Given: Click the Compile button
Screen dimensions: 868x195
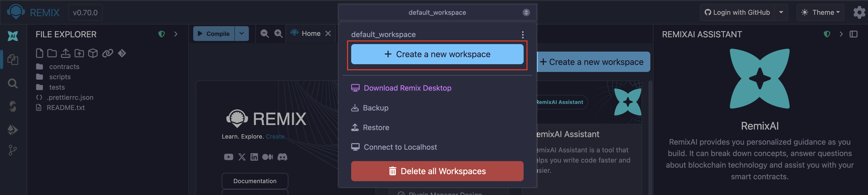Looking at the screenshot, I should [214, 33].
